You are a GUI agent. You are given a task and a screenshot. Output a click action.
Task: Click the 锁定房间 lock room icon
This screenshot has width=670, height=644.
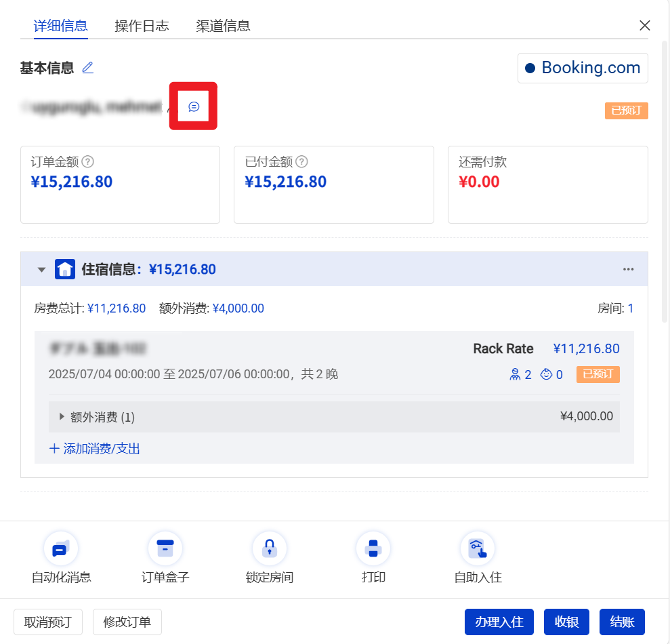(x=270, y=548)
